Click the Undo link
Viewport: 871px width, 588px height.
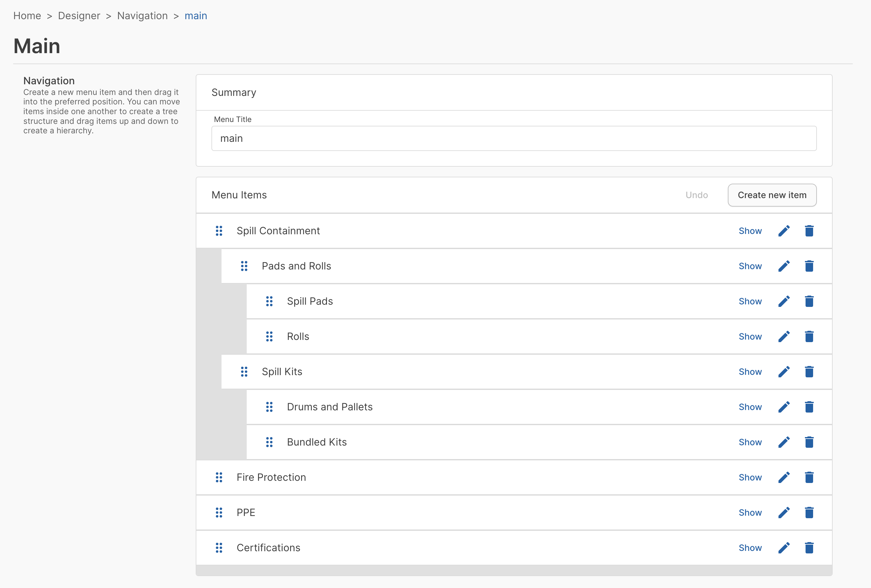696,195
